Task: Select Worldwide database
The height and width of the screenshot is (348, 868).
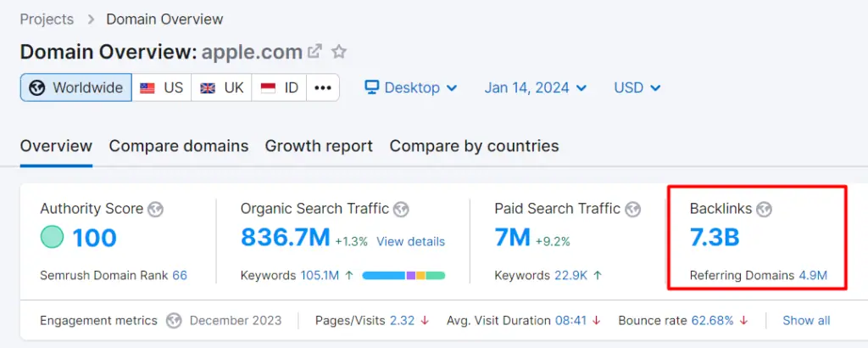Action: (75, 87)
